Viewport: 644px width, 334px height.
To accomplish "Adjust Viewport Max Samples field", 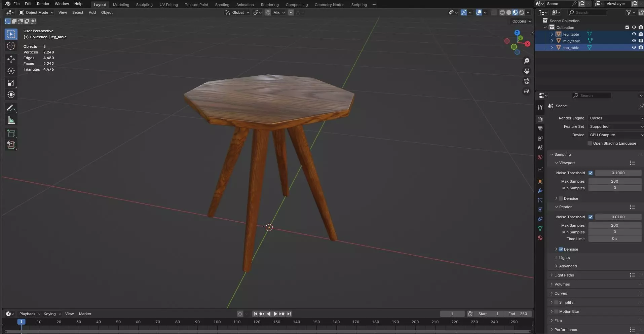I will click(615, 181).
